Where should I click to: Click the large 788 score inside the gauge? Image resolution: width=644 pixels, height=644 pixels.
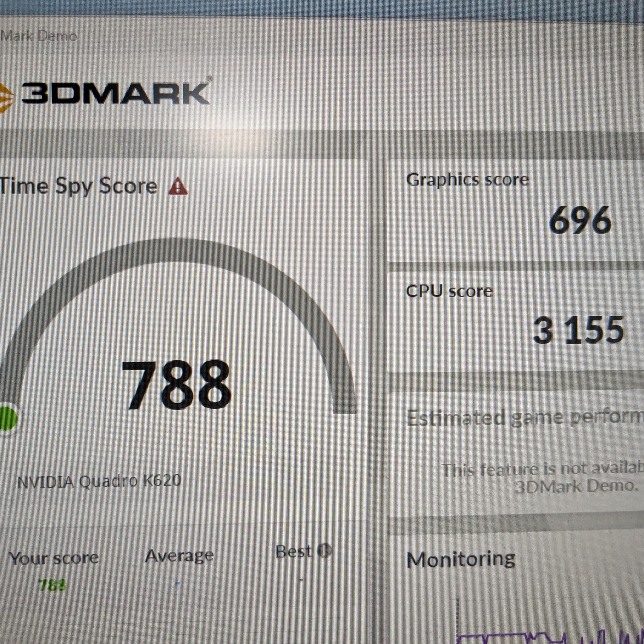point(176,384)
